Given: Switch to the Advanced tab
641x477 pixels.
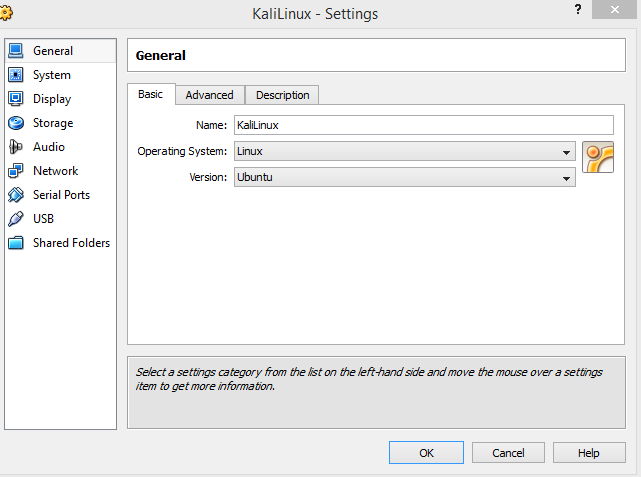Looking at the screenshot, I should 210,95.
